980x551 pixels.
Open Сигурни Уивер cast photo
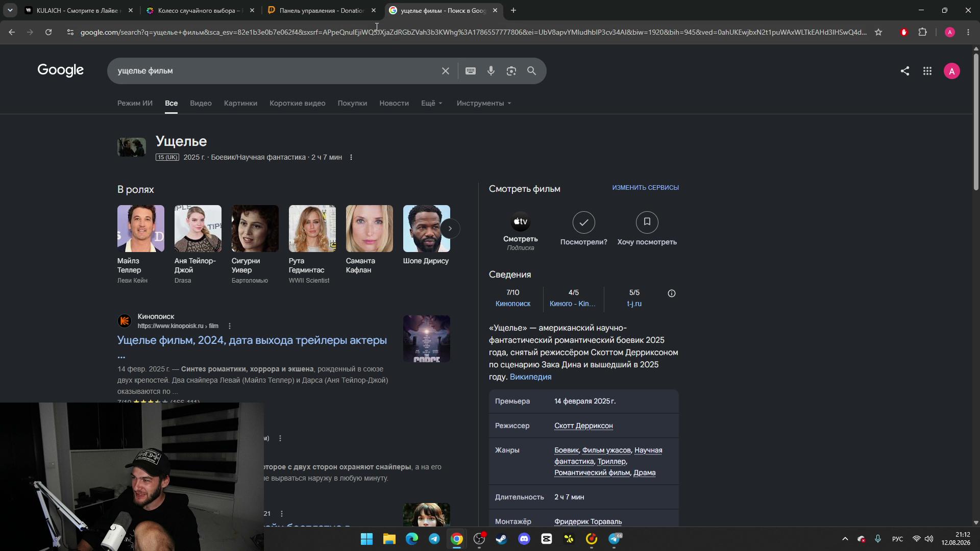255,229
